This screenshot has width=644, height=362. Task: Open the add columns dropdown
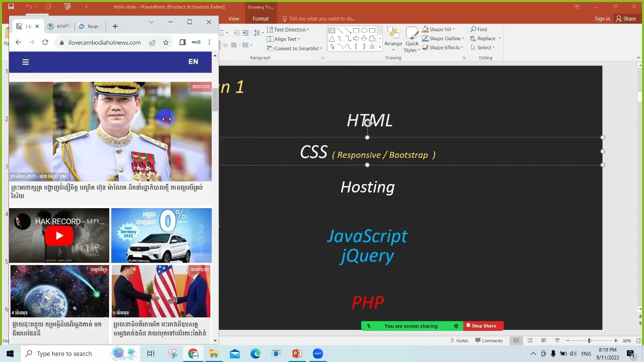coord(247,45)
